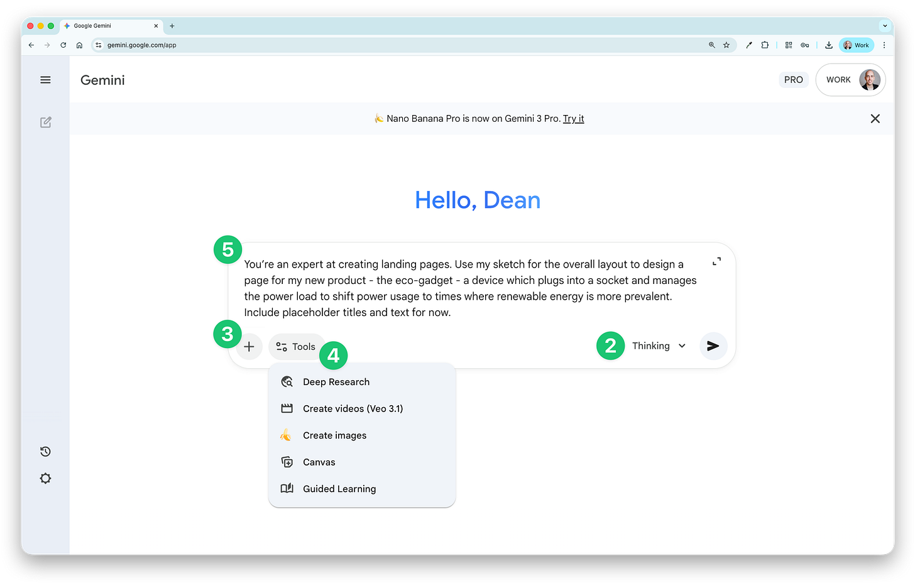The image size is (915, 588).
Task: Click inside the prompt text box
Action: (x=470, y=288)
